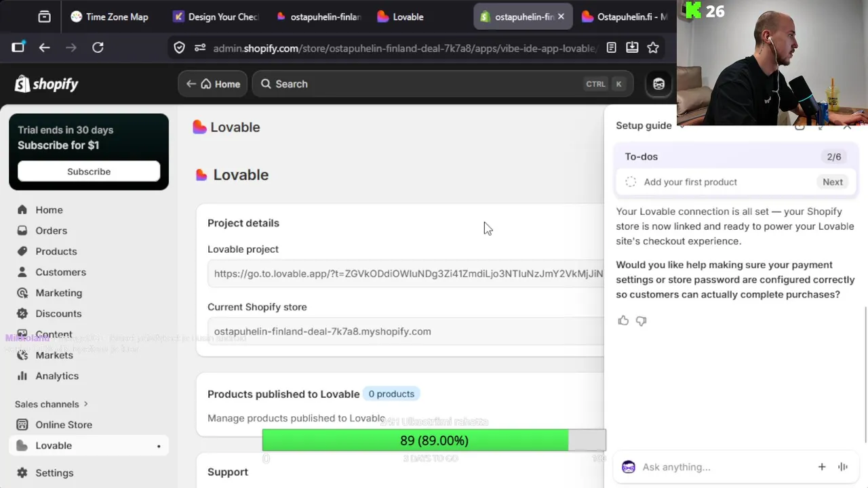Click the Trial ends in 30 days text
This screenshot has height=488, width=868.
click(x=66, y=130)
